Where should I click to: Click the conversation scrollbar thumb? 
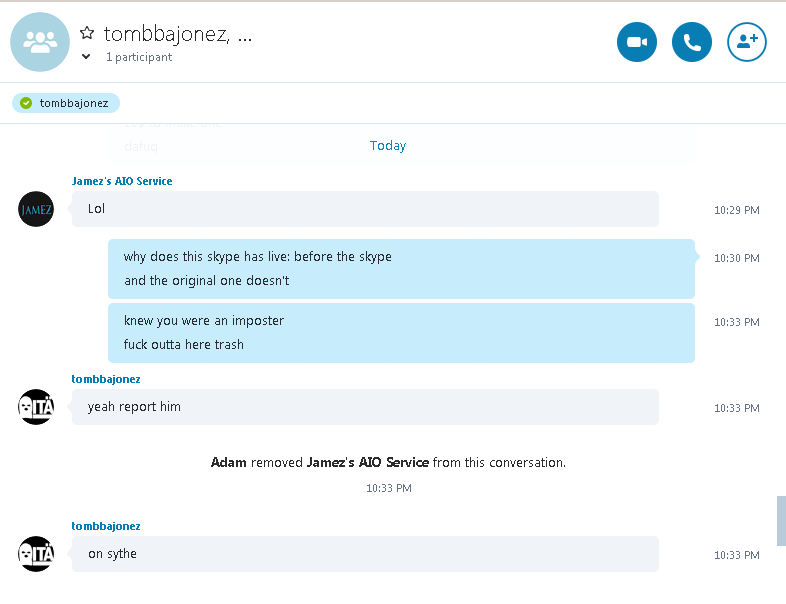coord(781,520)
